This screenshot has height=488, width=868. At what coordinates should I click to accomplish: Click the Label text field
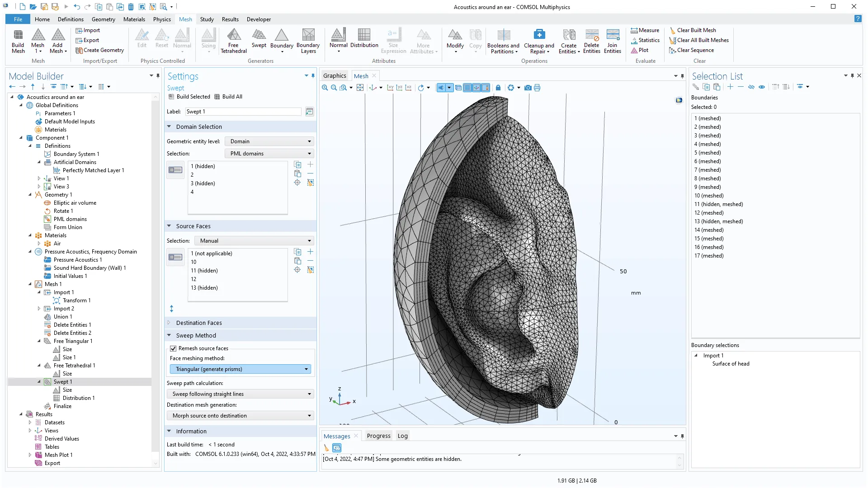243,112
